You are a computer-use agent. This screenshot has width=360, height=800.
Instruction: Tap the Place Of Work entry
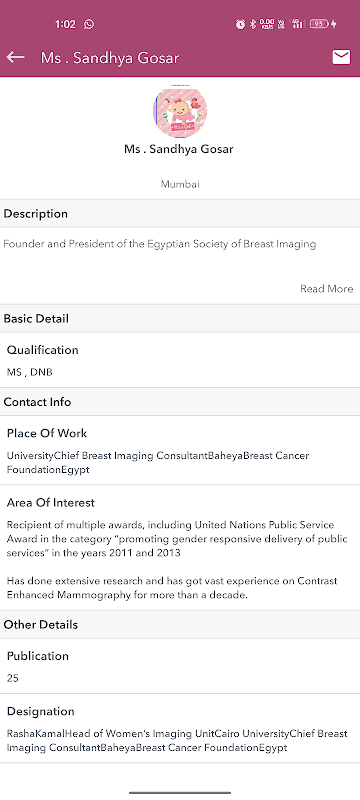[x=180, y=451]
